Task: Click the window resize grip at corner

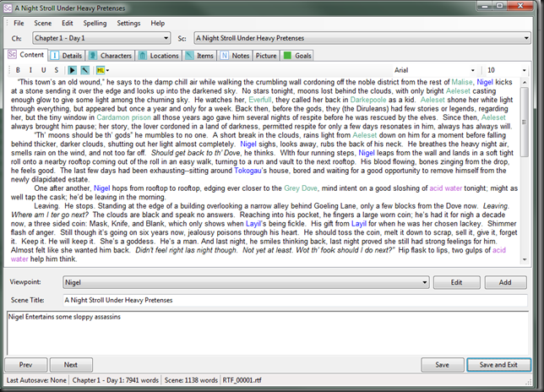Action: coord(529,382)
